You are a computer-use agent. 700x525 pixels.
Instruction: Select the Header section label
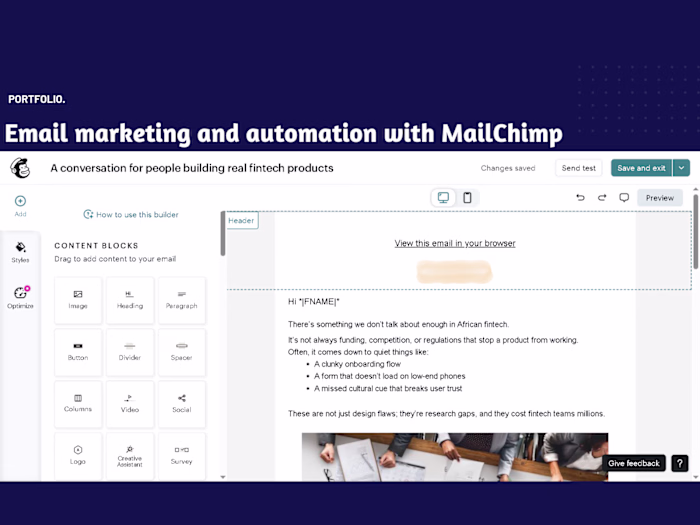pos(242,221)
